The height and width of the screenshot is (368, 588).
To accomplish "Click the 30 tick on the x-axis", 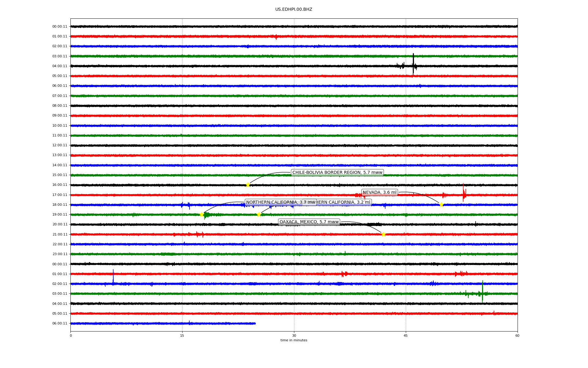I will (x=294, y=335).
